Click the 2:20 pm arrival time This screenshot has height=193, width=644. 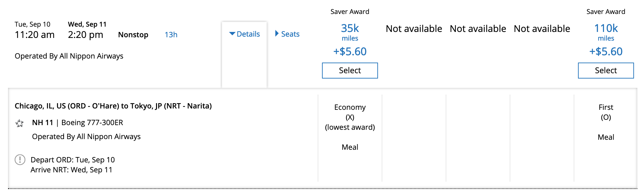coord(85,35)
